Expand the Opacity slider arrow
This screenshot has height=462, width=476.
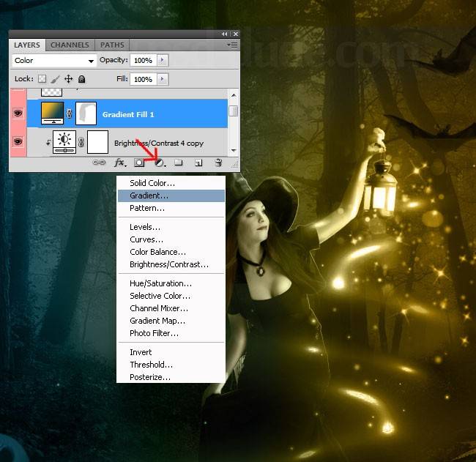click(162, 61)
